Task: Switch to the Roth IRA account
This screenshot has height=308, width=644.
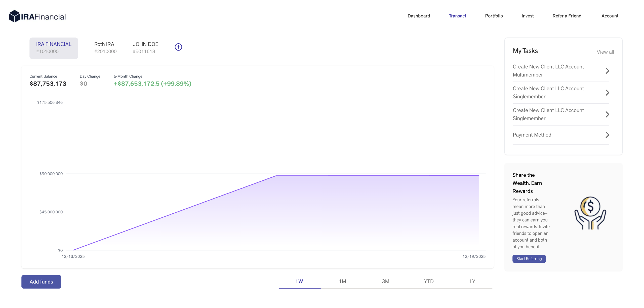Action: tap(105, 48)
